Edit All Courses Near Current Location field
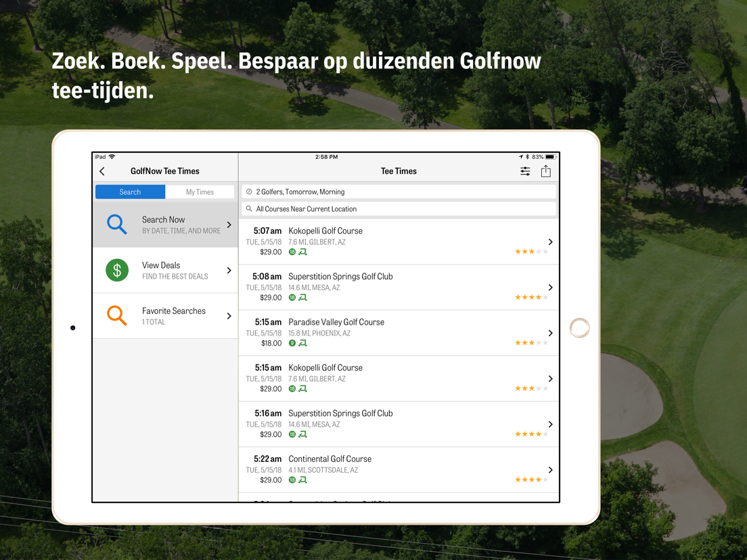The image size is (747, 560). click(x=399, y=208)
